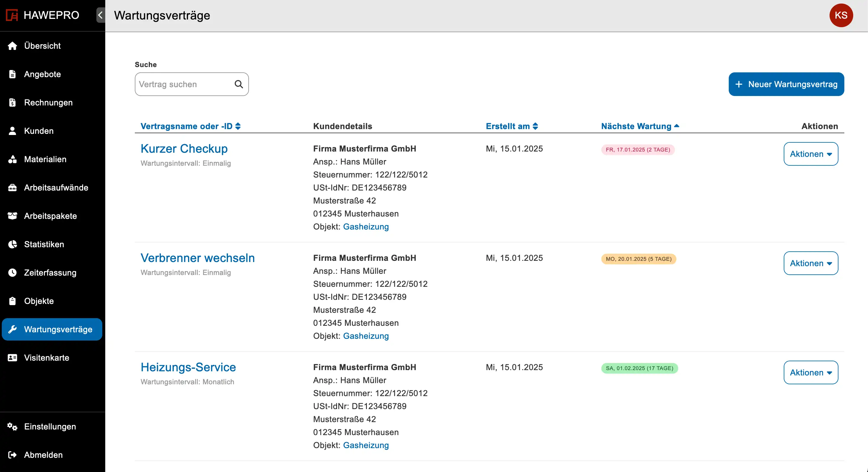Open Gasheizung object link for Kurzer Checkup
The width and height of the screenshot is (868, 472).
tap(366, 226)
